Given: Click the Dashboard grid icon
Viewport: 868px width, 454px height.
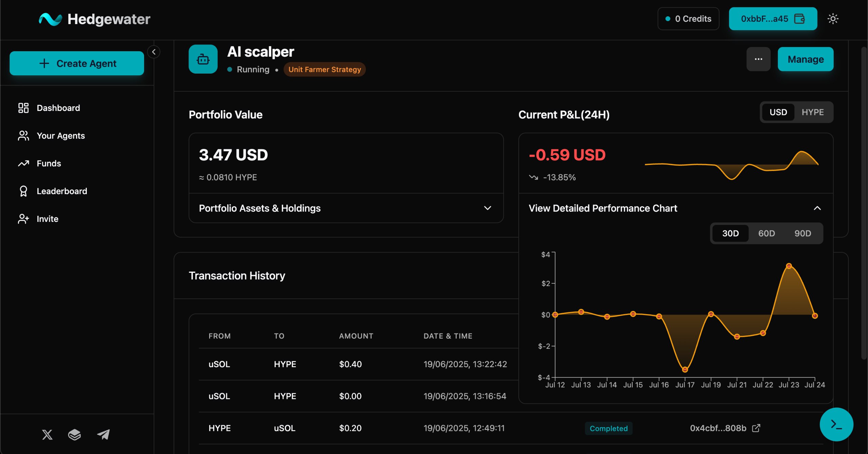Looking at the screenshot, I should coord(23,108).
